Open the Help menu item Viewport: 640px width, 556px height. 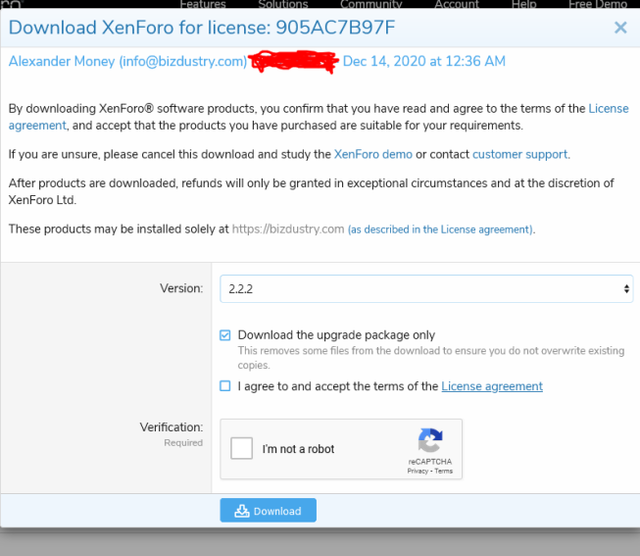click(524, 4)
